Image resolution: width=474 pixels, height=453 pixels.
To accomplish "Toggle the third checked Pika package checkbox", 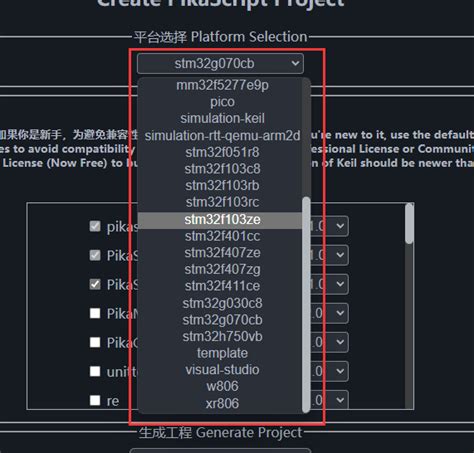I will pyautogui.click(x=95, y=284).
